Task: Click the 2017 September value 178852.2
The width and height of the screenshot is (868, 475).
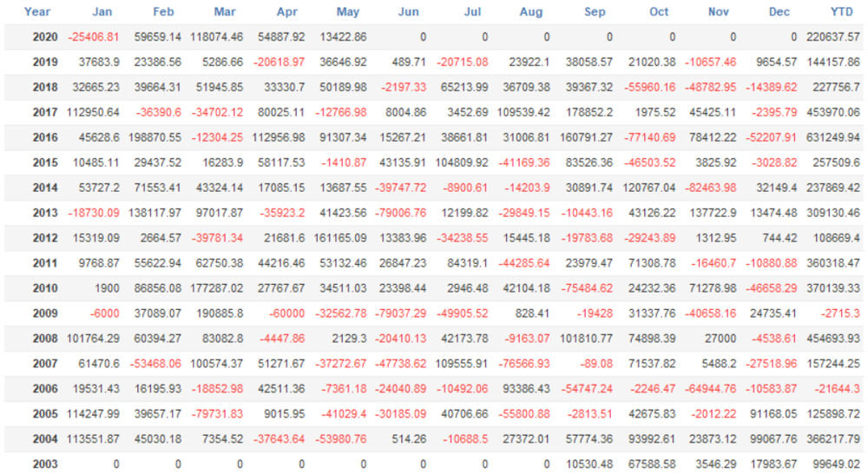Action: [582, 113]
